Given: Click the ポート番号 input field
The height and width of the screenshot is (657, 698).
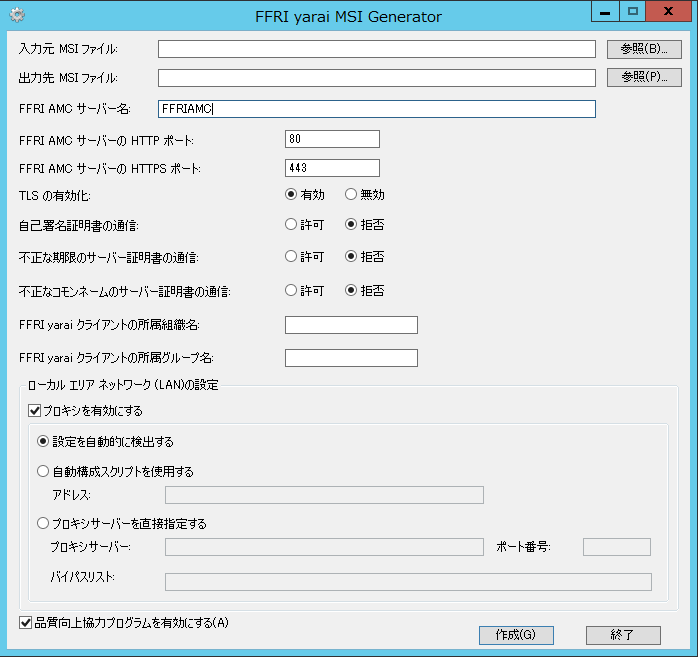Looking at the screenshot, I should tap(617, 547).
